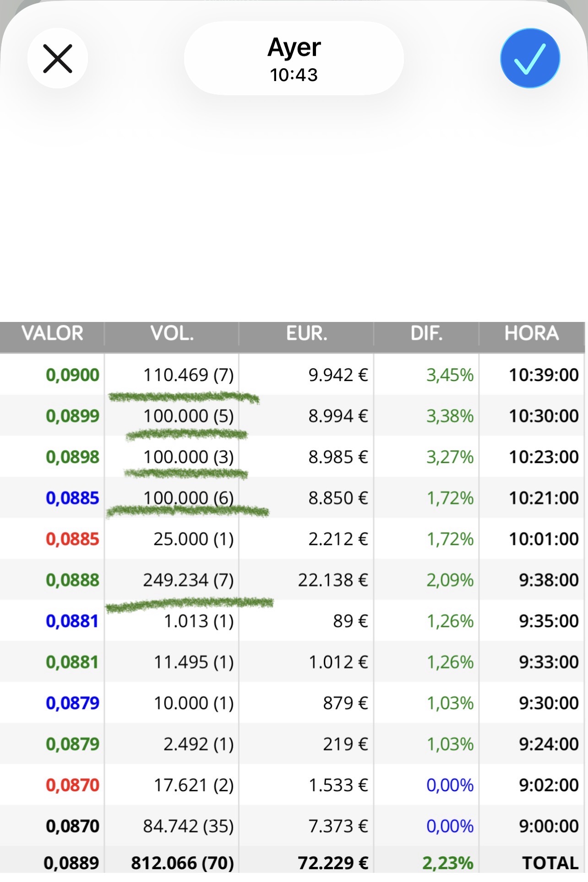Tap the Ayer 10:43 date pill
Screen dimensions: 588x882
point(294,59)
